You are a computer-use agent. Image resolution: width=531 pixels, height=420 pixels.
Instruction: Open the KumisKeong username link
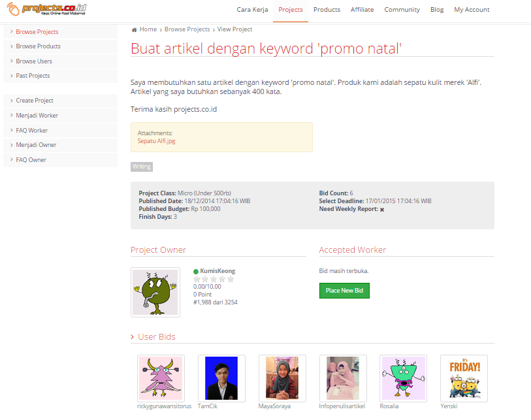pos(218,271)
